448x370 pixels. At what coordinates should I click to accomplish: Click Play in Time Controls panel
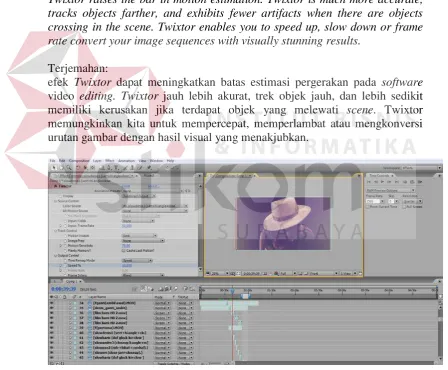coord(382,182)
